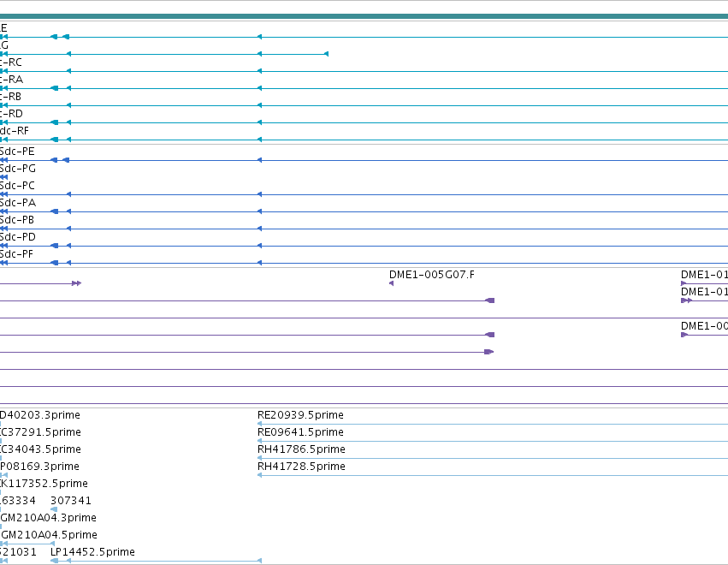The width and height of the screenshot is (728, 565).
Task: Select the DME1-005G07.F label
Action: [x=432, y=275]
